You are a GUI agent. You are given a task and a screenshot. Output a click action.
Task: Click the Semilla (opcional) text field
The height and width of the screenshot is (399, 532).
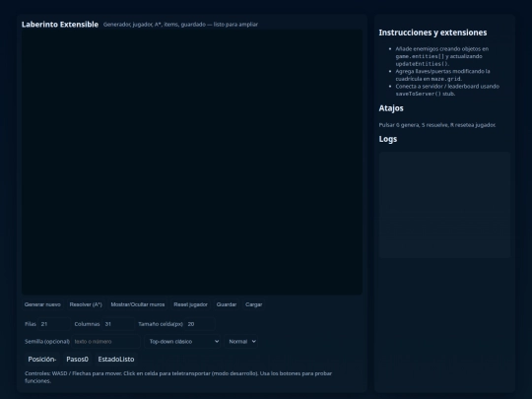point(105,341)
